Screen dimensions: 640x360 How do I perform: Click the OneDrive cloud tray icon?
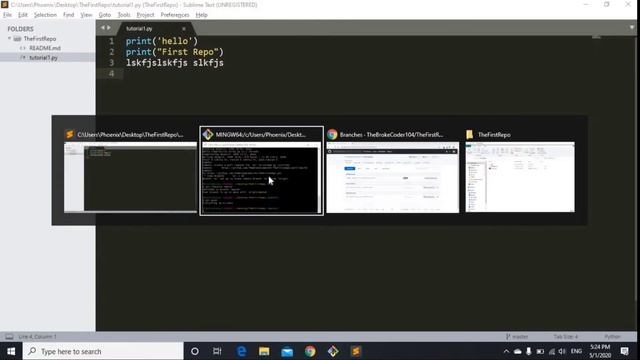click(x=518, y=351)
